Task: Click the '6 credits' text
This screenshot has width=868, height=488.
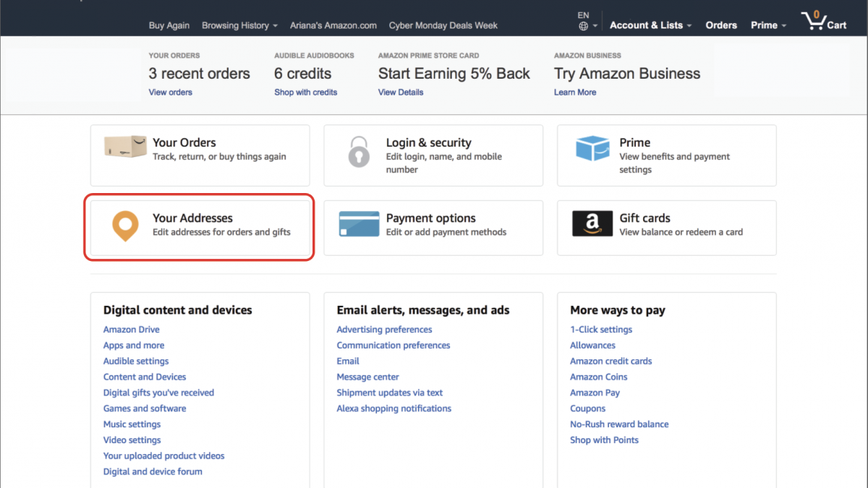Action: [x=303, y=74]
